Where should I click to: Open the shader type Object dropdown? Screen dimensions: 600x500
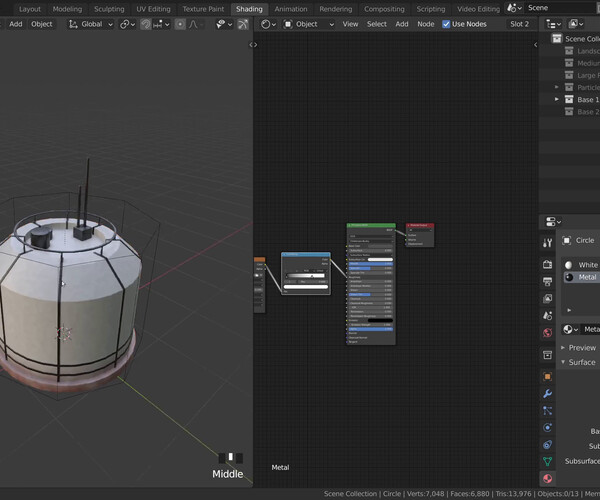[x=308, y=24]
